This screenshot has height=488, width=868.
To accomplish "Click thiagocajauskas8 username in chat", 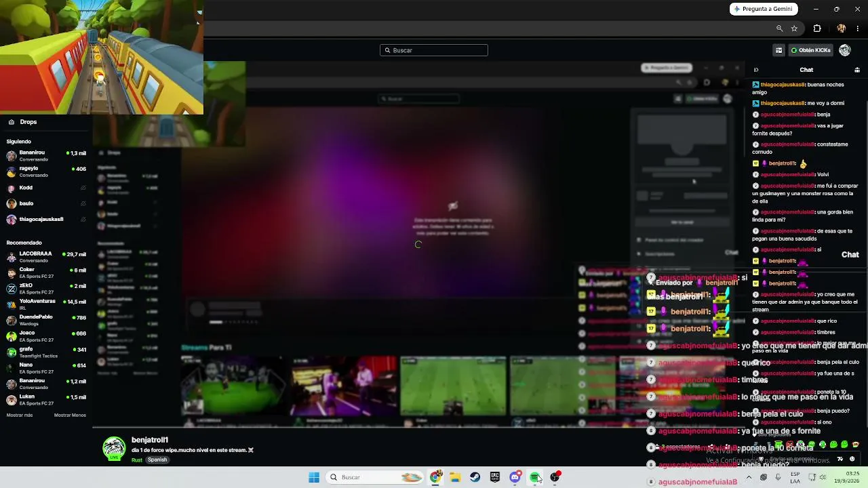I will coord(783,85).
